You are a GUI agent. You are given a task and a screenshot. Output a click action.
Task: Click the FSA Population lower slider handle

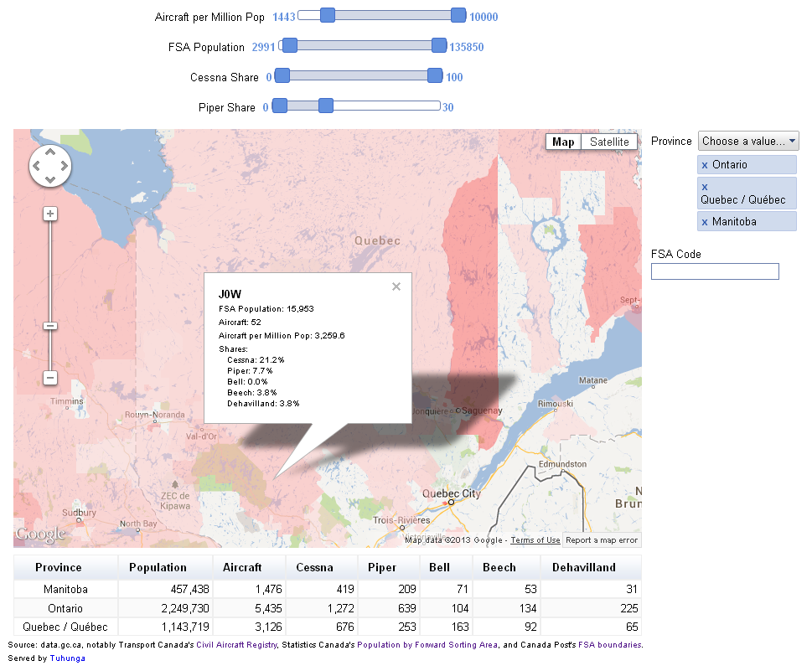pos(290,45)
